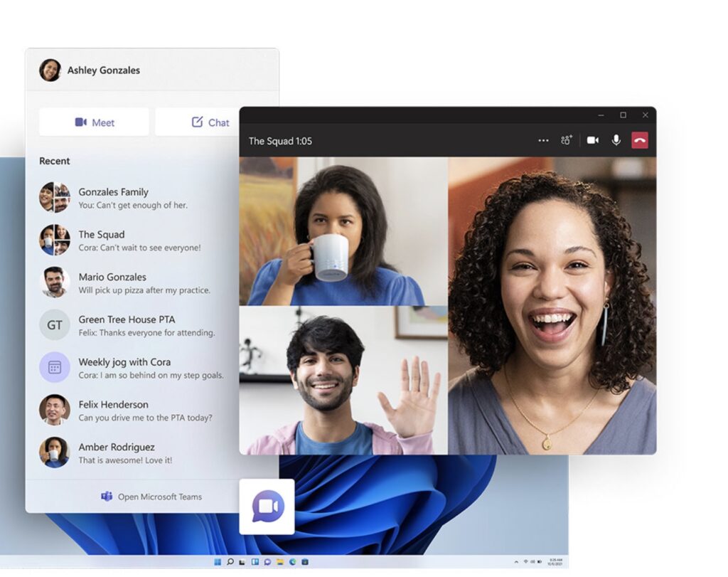
Task: Click The Squad 1:05 call title
Action: tap(280, 141)
